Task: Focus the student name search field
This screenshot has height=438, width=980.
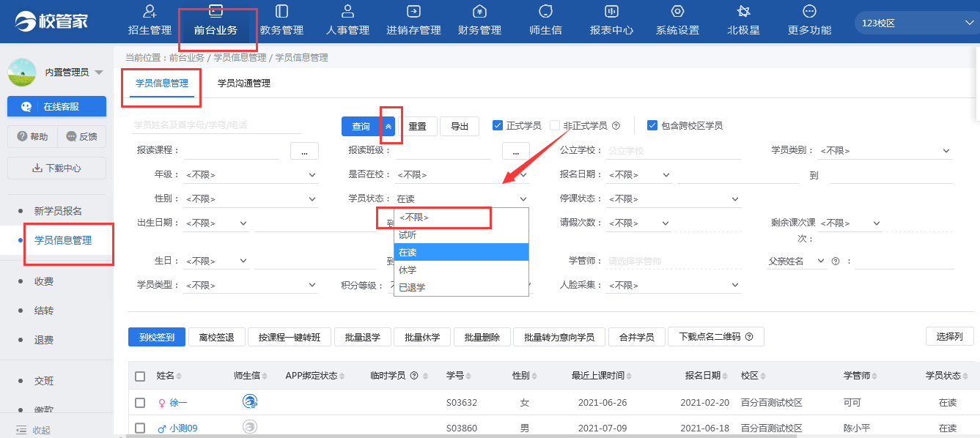Action: [x=217, y=125]
